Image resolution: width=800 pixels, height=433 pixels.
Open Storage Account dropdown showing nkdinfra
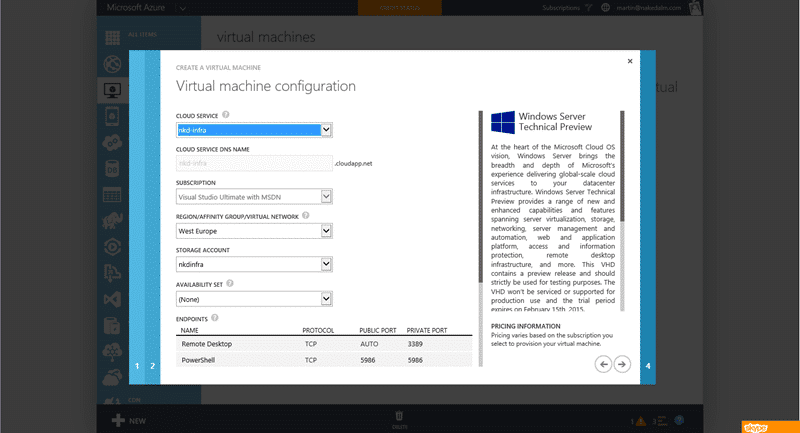coord(254,264)
